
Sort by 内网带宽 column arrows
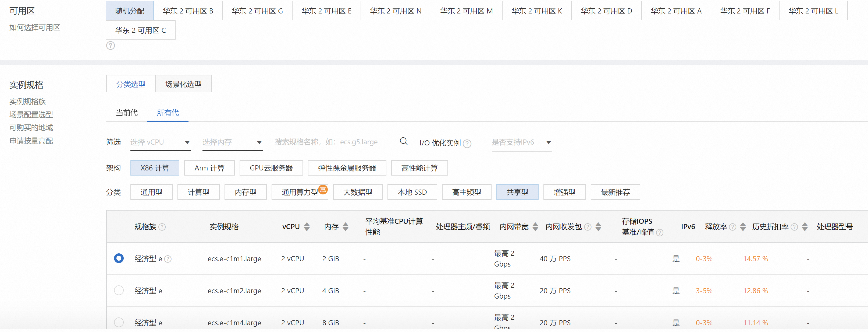[x=535, y=227]
